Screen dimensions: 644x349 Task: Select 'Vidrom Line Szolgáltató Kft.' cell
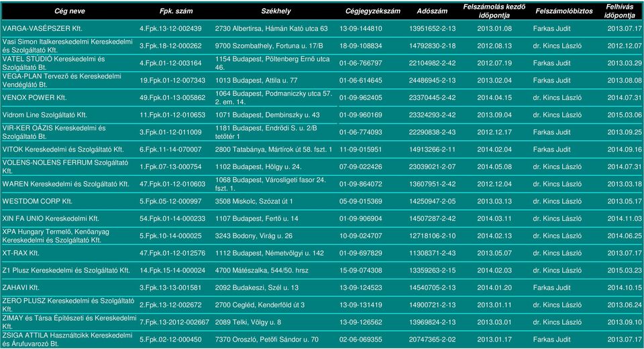pyautogui.click(x=45, y=115)
